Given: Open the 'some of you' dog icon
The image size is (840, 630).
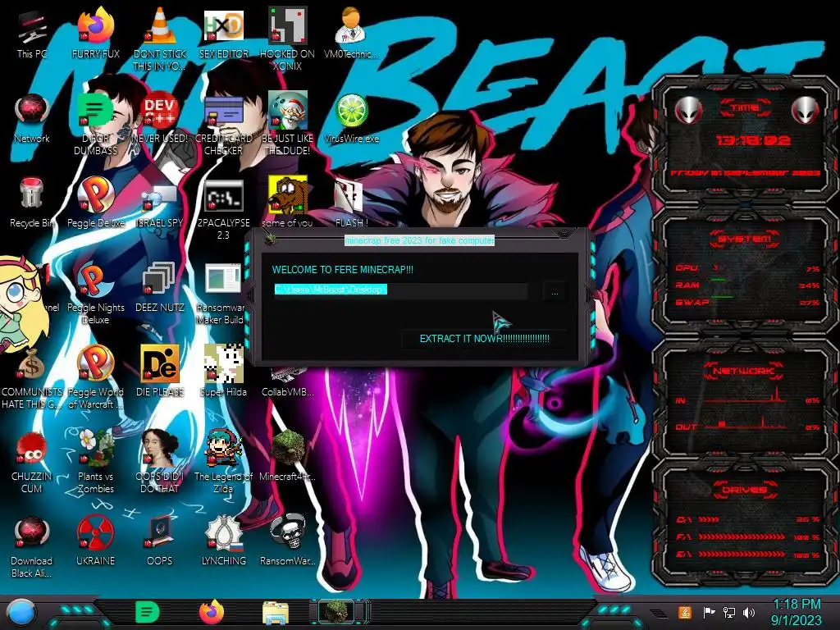Looking at the screenshot, I should pyautogui.click(x=287, y=203).
